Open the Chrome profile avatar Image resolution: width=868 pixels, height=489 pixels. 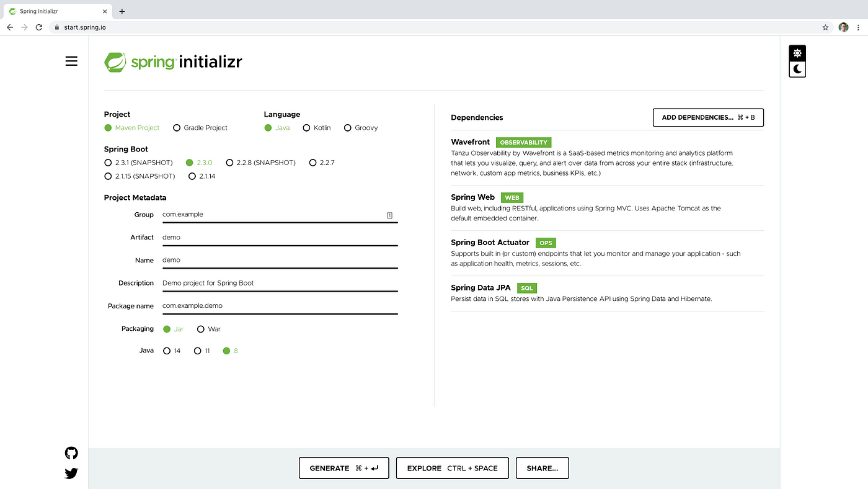[x=843, y=27]
